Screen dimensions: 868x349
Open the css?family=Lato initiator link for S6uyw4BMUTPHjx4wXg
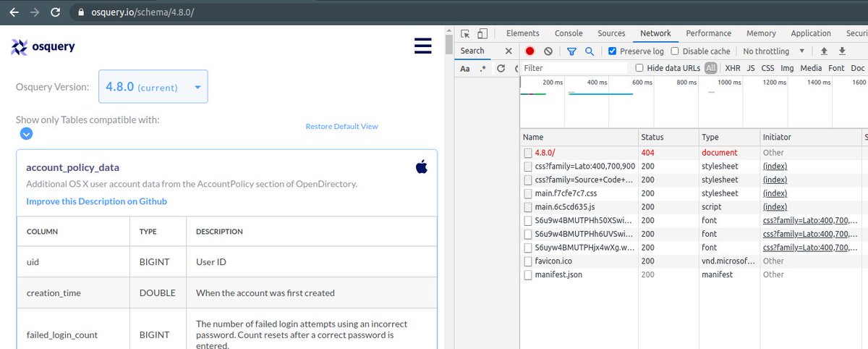click(809, 248)
